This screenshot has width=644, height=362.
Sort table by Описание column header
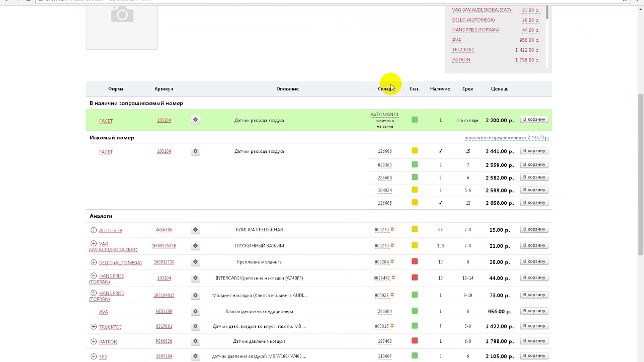tap(288, 89)
